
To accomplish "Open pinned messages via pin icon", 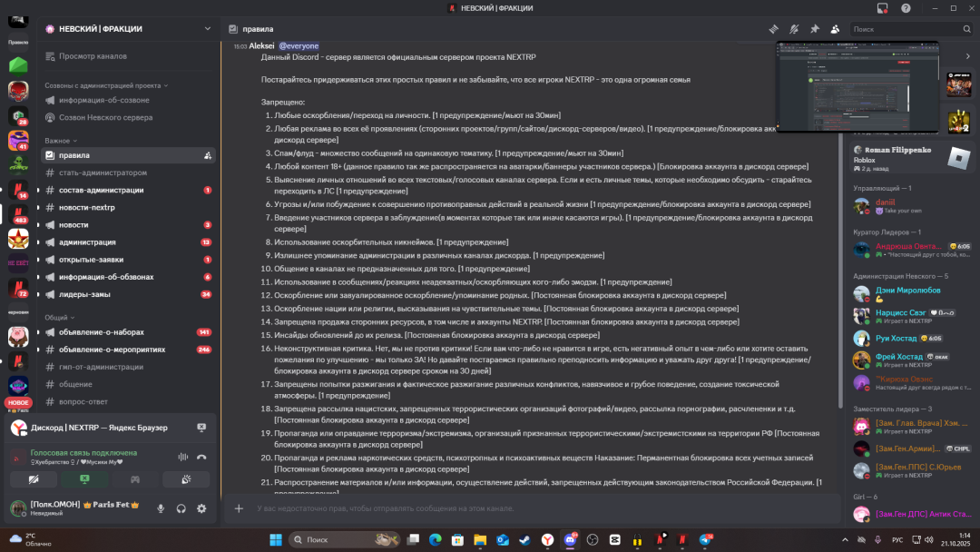I will [814, 29].
